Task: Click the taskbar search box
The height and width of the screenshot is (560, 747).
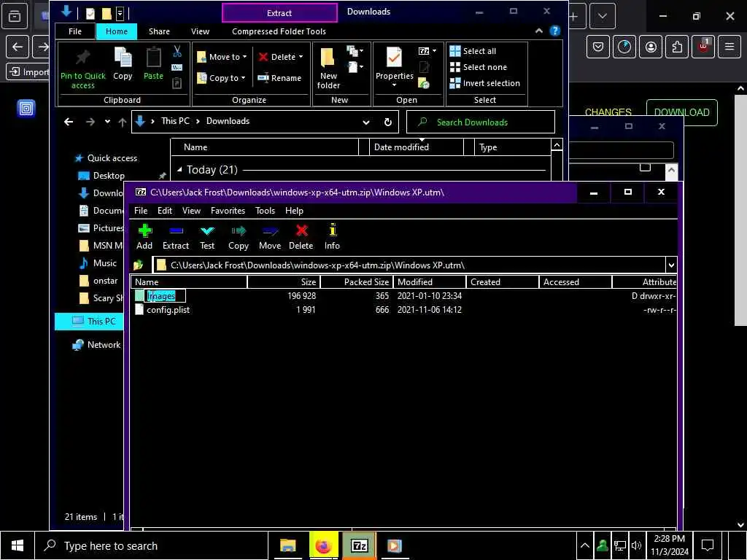Action: click(x=152, y=545)
